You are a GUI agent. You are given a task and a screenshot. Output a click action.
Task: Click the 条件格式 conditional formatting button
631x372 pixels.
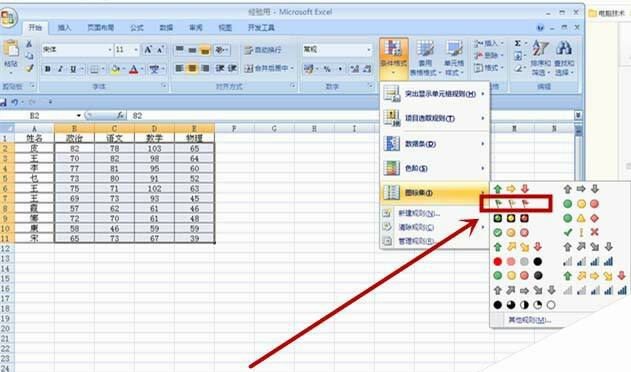coord(394,58)
